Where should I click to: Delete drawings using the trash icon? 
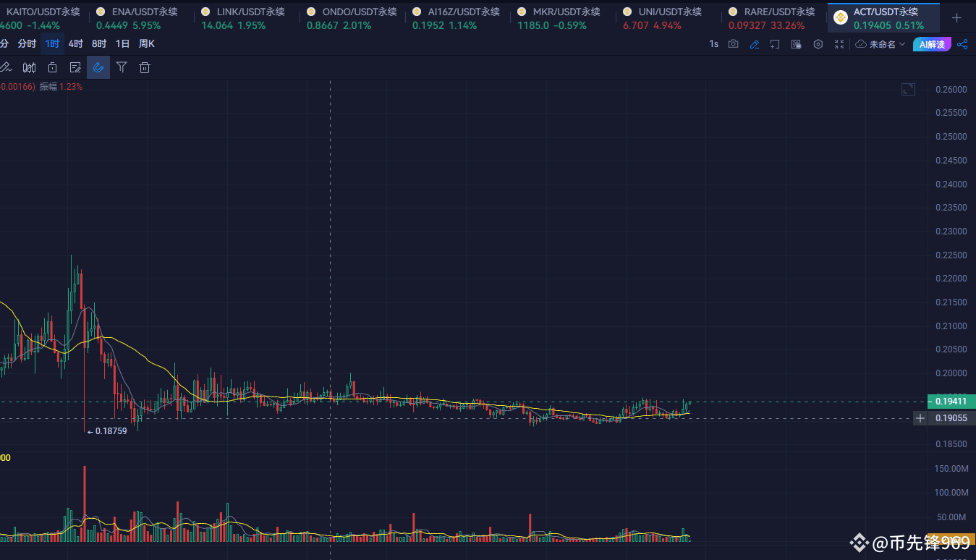point(145,67)
